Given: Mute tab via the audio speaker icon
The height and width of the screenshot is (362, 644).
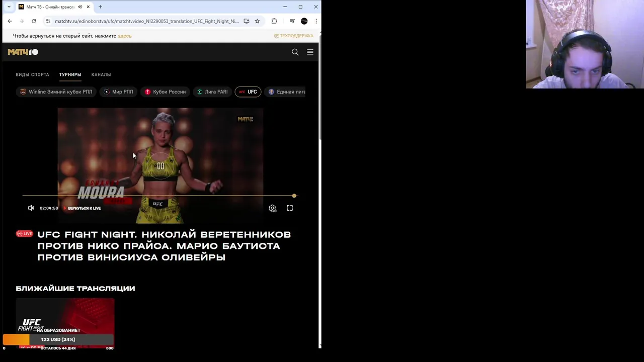Looking at the screenshot, I should (80, 7).
